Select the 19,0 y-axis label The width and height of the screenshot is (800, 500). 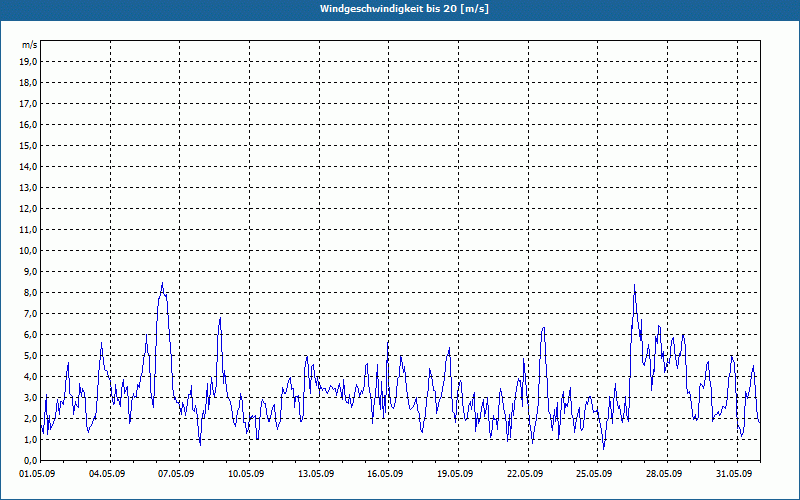(28, 62)
